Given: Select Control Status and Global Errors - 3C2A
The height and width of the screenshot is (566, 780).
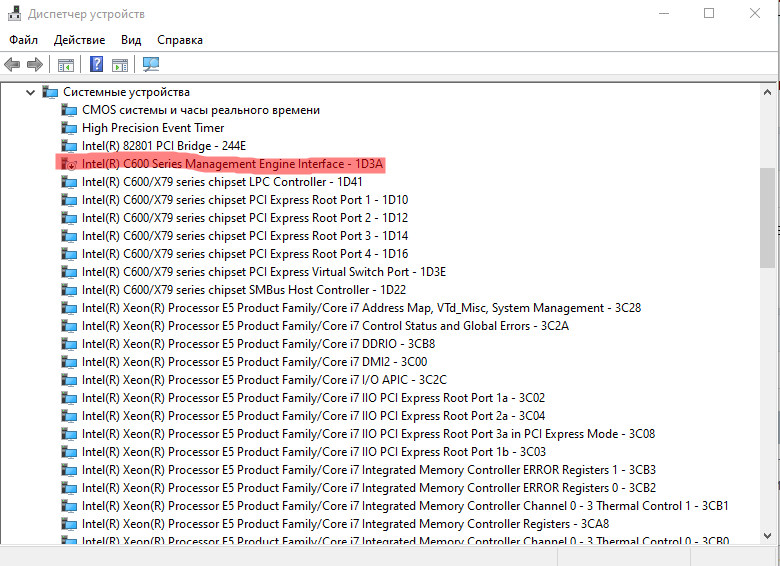Looking at the screenshot, I should point(325,326).
